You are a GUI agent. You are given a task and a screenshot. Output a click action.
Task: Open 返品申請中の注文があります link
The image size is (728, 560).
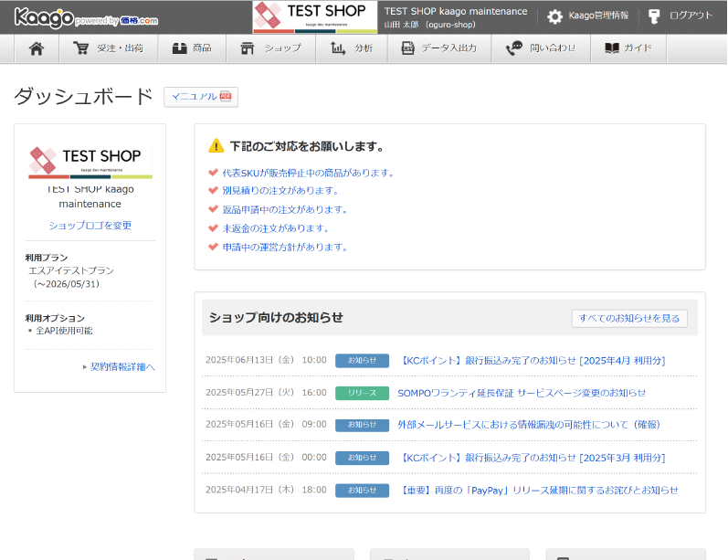285,209
